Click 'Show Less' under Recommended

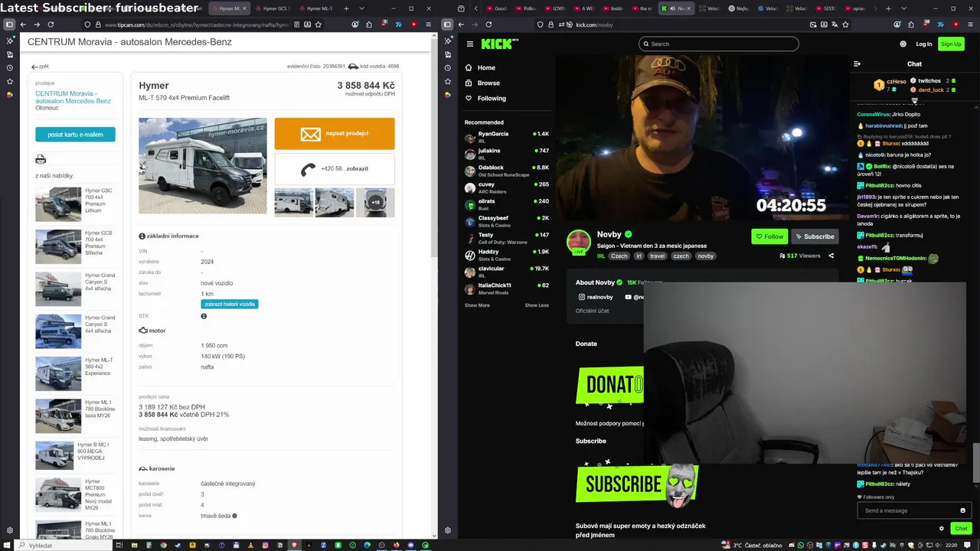(x=537, y=305)
